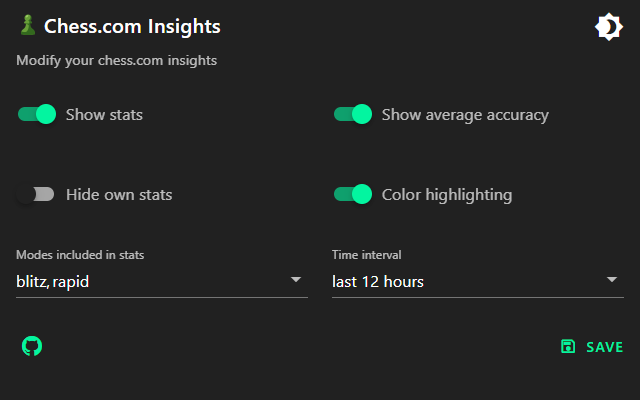The height and width of the screenshot is (400, 640).
Task: Expand the Time interval dropdown arrow
Action: click(612, 280)
